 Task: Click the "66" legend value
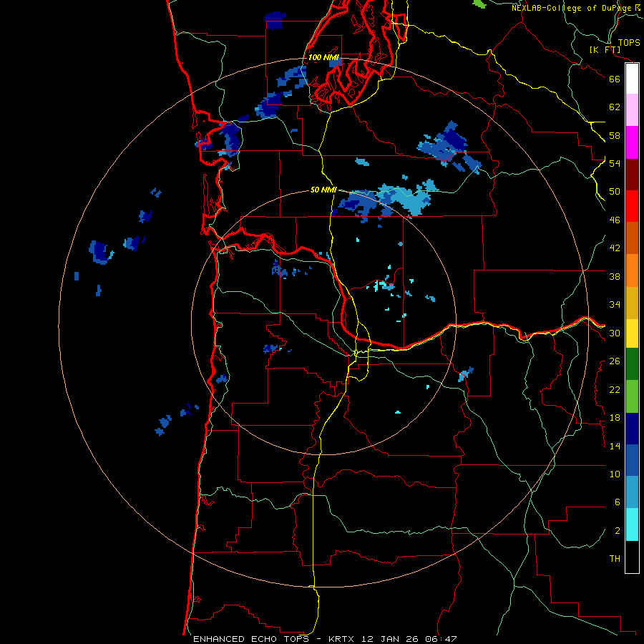(x=615, y=79)
